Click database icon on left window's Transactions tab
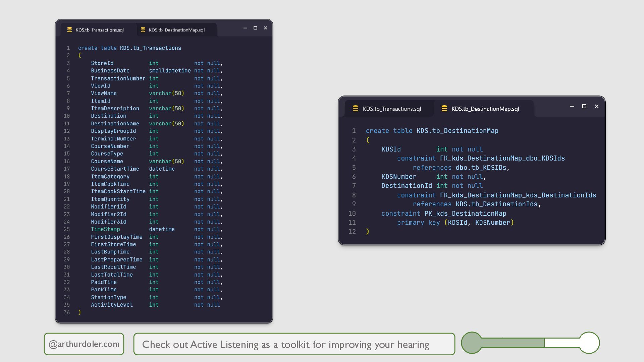This screenshot has width=644, height=362. tap(69, 30)
